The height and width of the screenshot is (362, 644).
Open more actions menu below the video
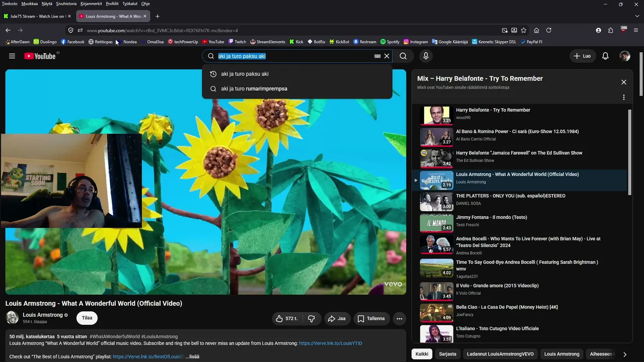(x=399, y=318)
